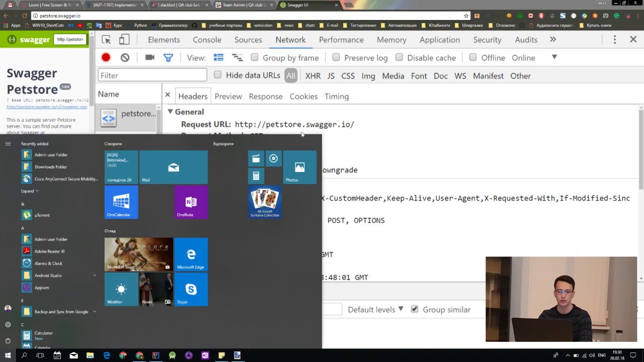Select the large request rows view icon
This screenshot has width=644, height=362.
[218, 57]
